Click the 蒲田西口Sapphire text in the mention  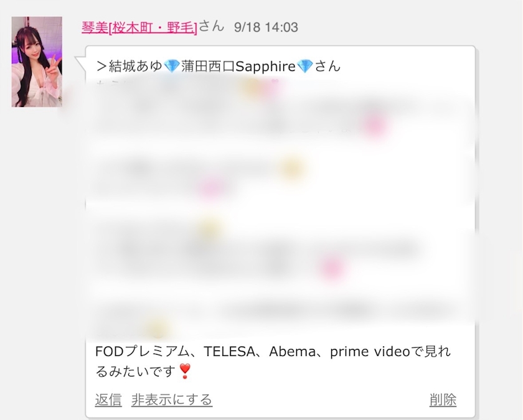pos(238,67)
